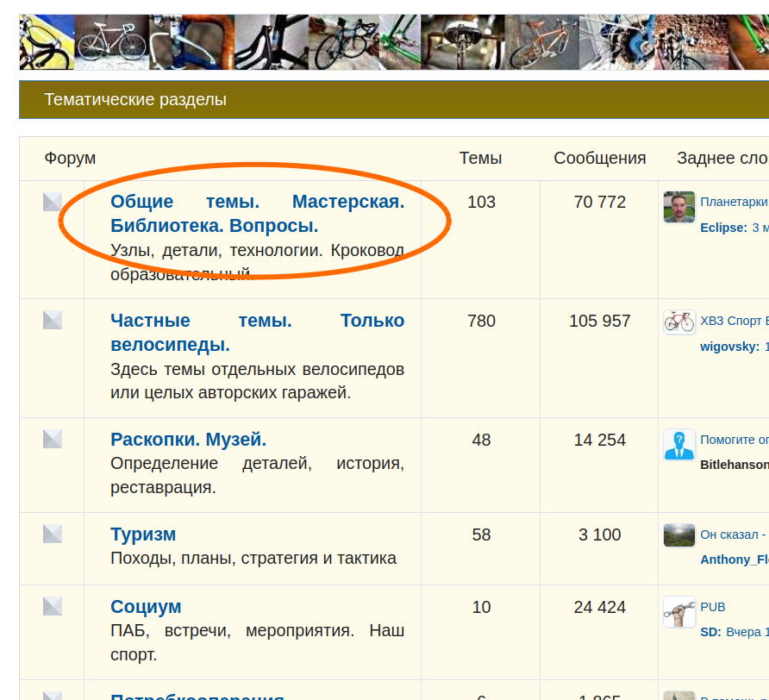
Task: Open the Туризм forum section
Action: 143,534
